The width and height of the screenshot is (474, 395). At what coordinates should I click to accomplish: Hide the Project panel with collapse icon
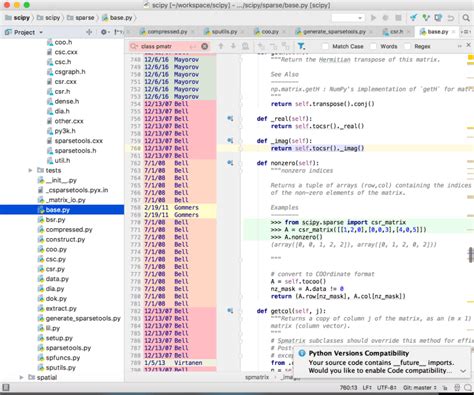117,32
